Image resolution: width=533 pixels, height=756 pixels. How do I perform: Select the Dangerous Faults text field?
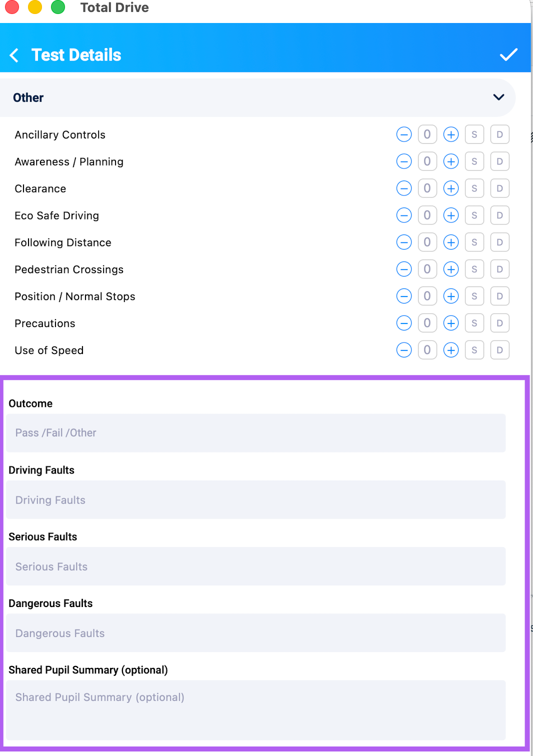click(256, 633)
